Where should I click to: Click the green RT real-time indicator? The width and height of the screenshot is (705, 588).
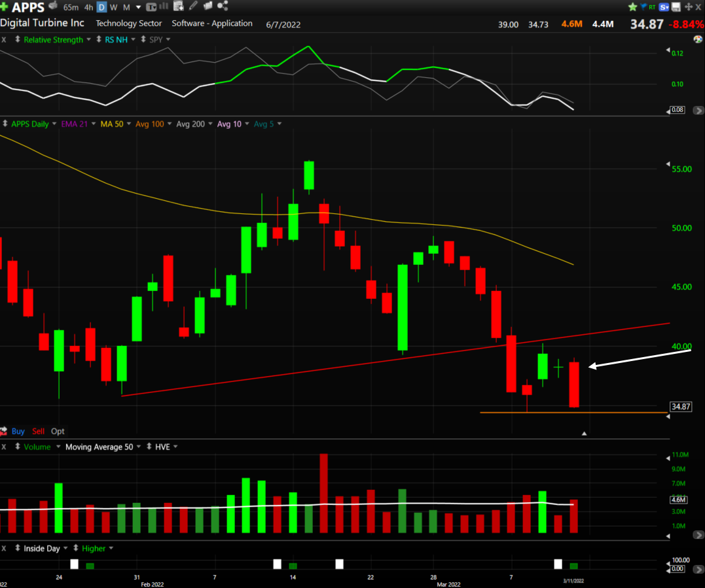652,7
